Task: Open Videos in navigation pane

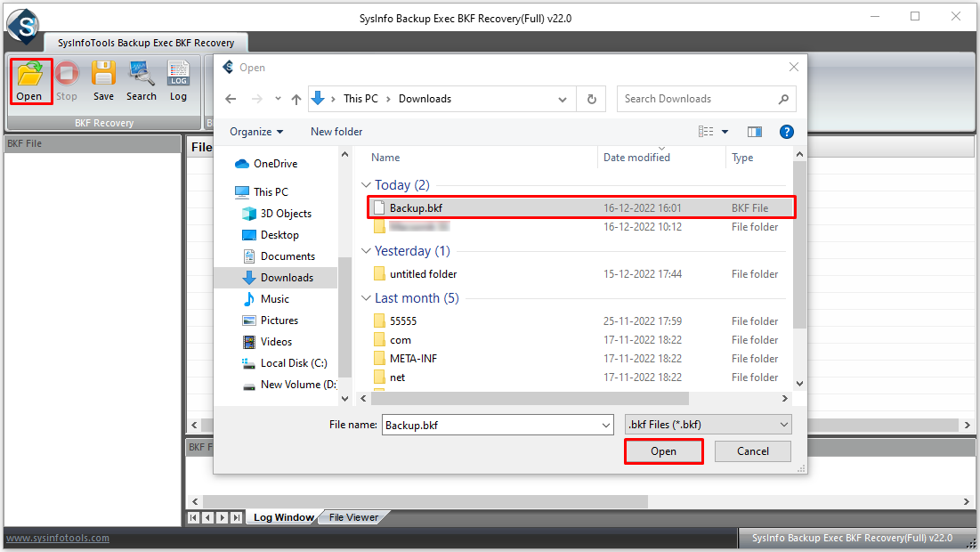Action: click(x=268, y=341)
